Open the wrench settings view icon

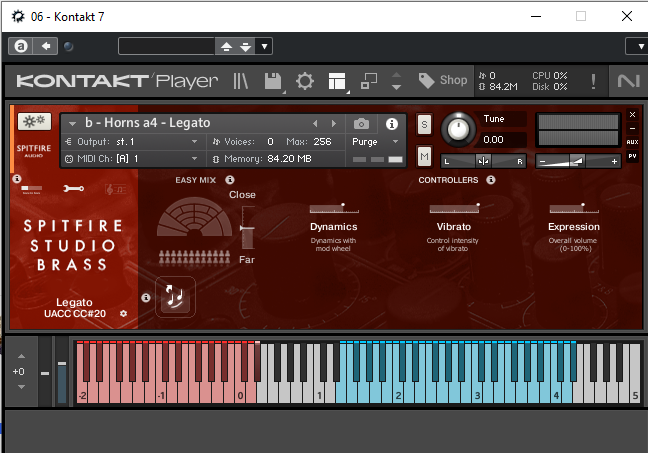[74, 189]
